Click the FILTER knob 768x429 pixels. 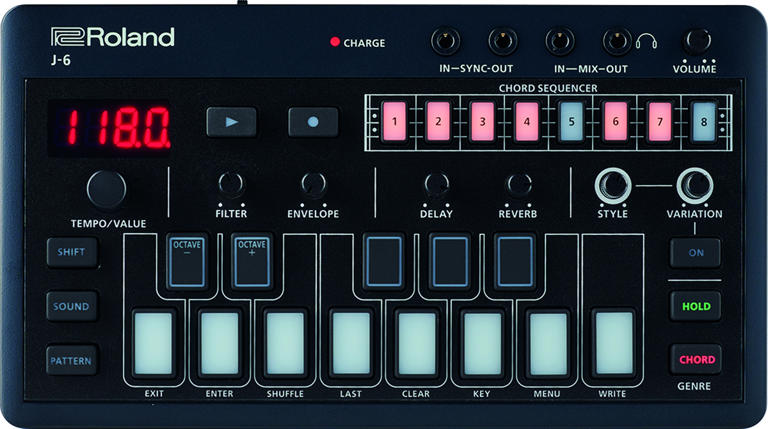click(231, 184)
